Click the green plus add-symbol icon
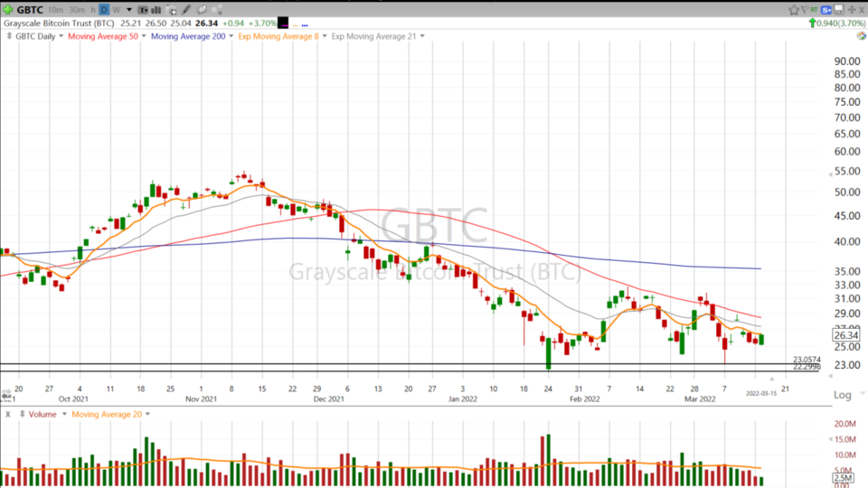Viewport: 868px width, 488px height. point(9,9)
